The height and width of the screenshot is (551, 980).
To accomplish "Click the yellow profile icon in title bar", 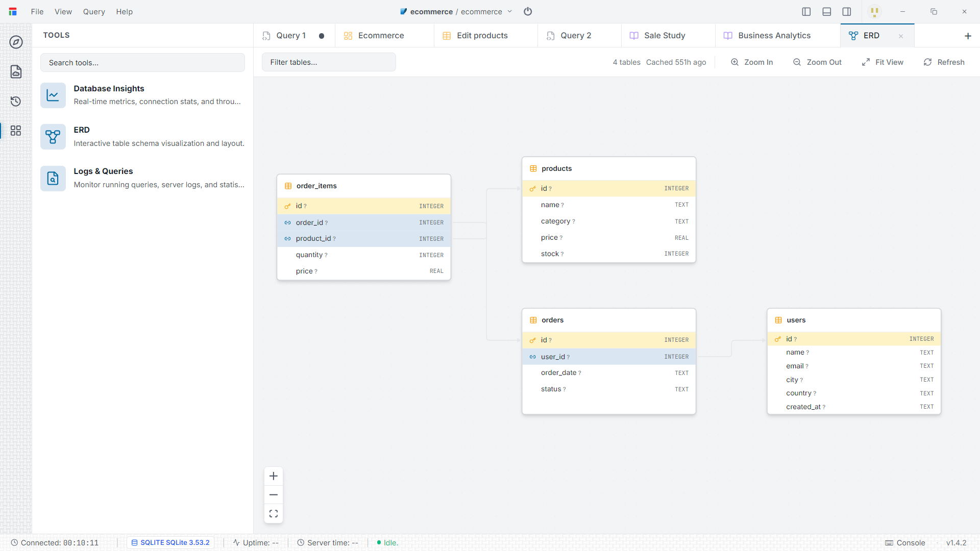I will (x=874, y=12).
